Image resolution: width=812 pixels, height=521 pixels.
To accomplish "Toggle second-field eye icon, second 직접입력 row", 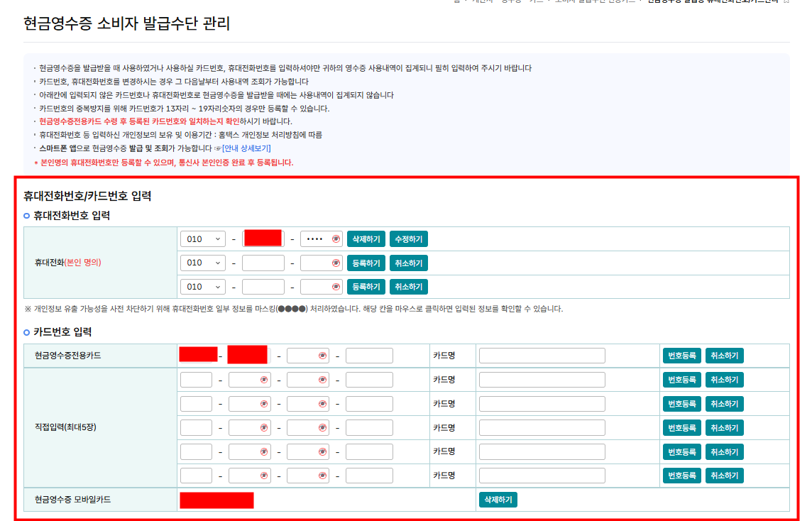I will tap(264, 404).
